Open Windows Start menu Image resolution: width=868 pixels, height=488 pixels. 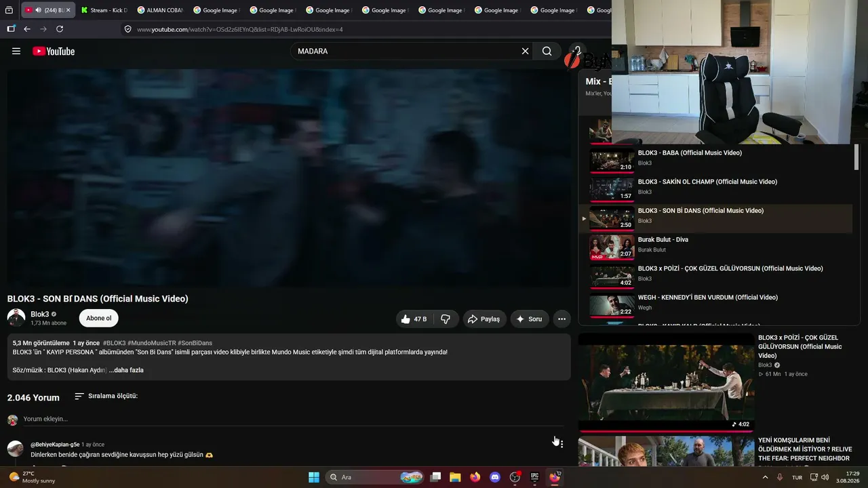[314, 477]
